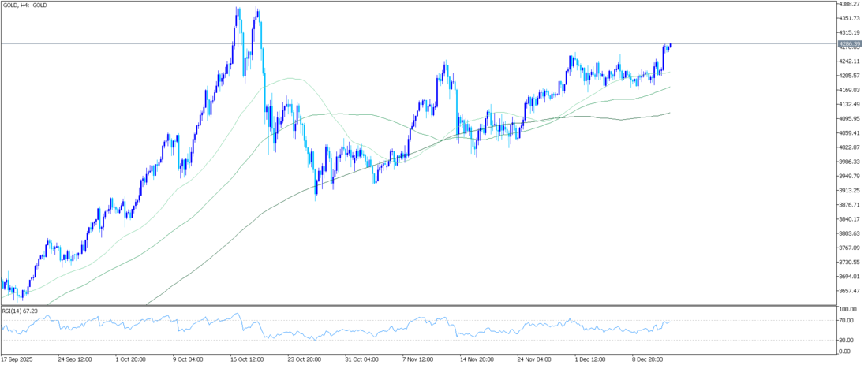Click the 4388.27 price axis label

click(x=850, y=4)
